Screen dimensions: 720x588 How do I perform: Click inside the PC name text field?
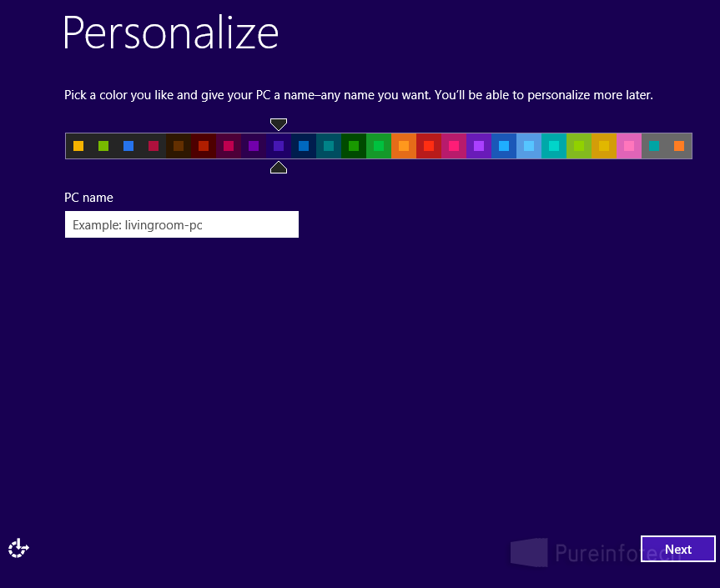tap(181, 224)
